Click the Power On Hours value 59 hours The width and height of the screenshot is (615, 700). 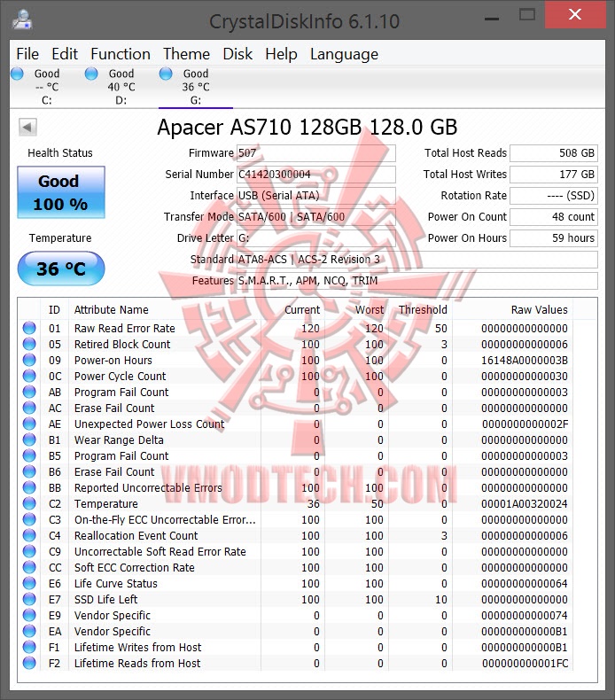coord(554,238)
